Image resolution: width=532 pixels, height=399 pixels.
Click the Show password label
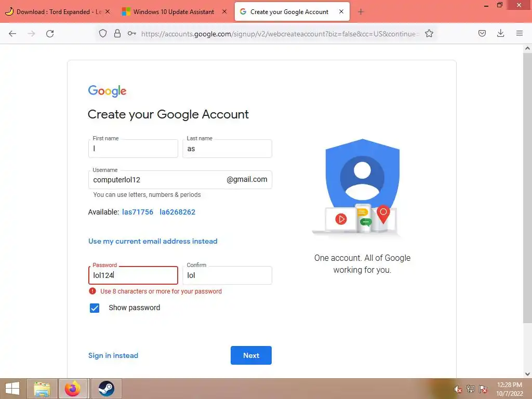(135, 308)
